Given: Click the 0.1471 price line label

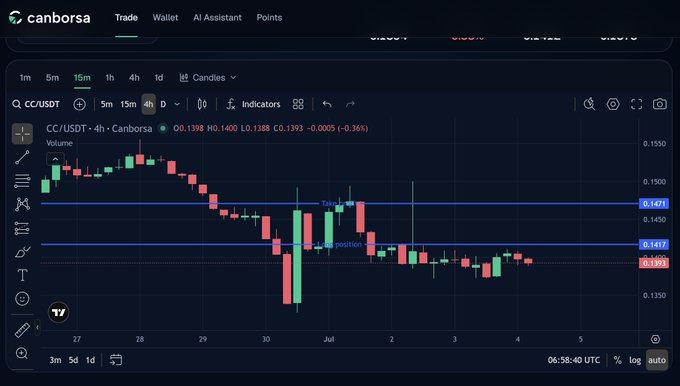Looking at the screenshot, I should tap(654, 203).
